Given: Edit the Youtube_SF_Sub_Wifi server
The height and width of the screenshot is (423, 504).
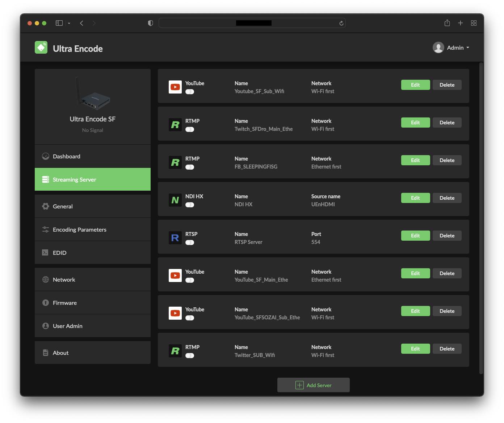Looking at the screenshot, I should (x=415, y=85).
